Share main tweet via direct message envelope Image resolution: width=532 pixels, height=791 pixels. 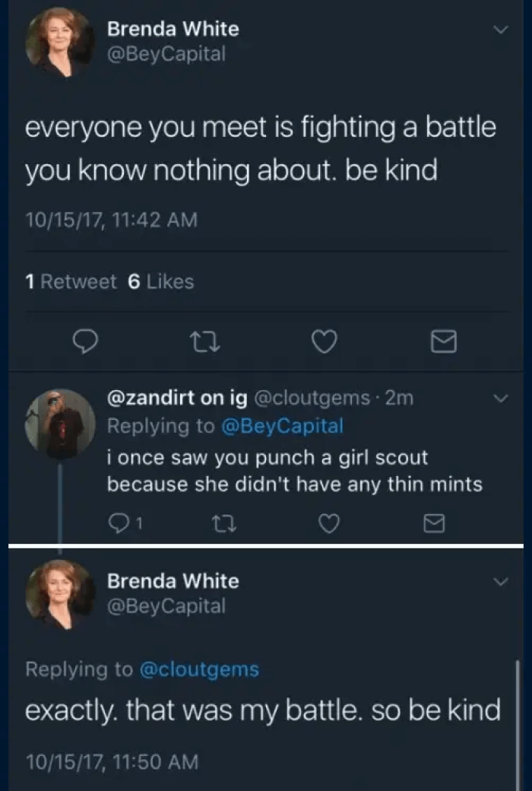[x=442, y=345]
